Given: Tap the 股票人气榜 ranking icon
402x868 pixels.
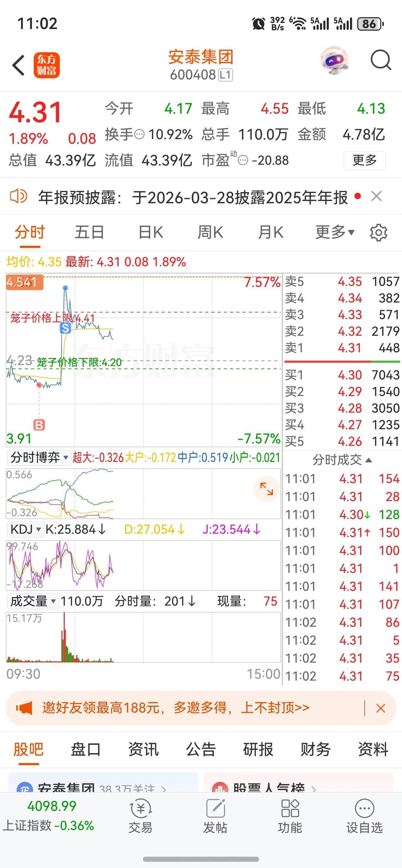Looking at the screenshot, I should click(220, 788).
